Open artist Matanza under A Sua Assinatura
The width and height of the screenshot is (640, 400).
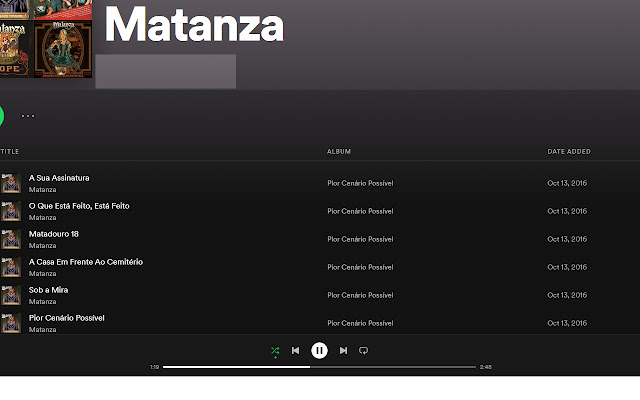pos(42,190)
